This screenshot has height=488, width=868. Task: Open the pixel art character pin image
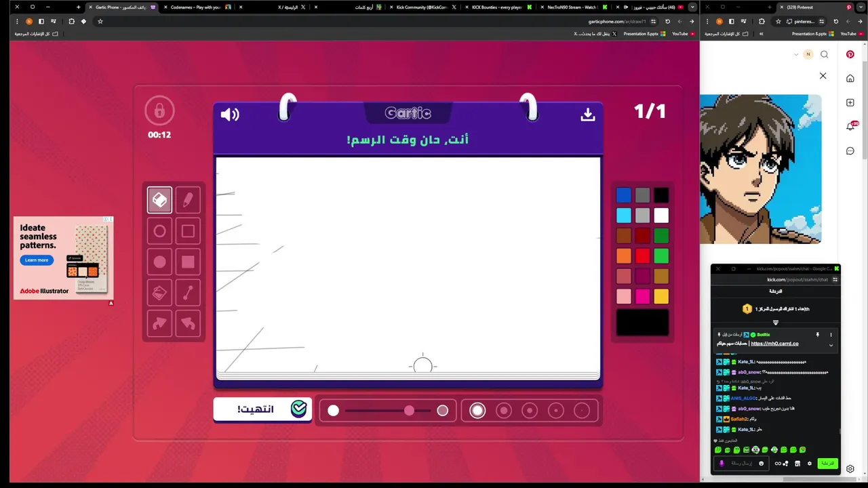pyautogui.click(x=761, y=169)
